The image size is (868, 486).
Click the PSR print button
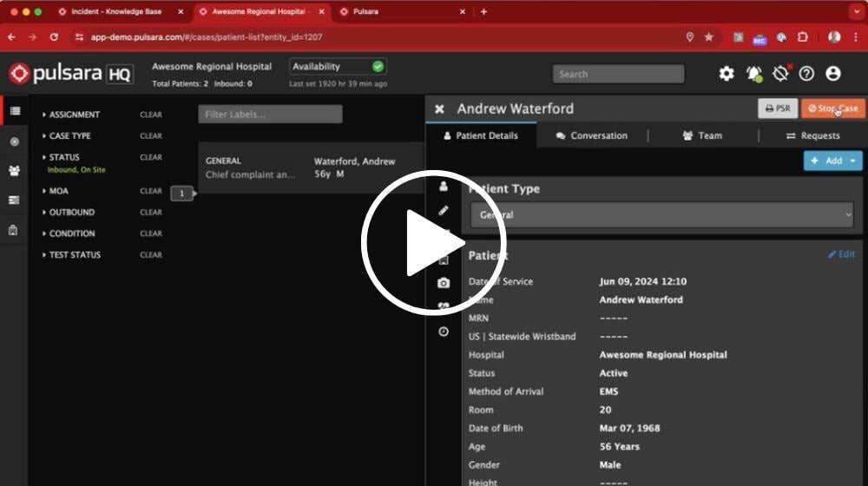778,108
